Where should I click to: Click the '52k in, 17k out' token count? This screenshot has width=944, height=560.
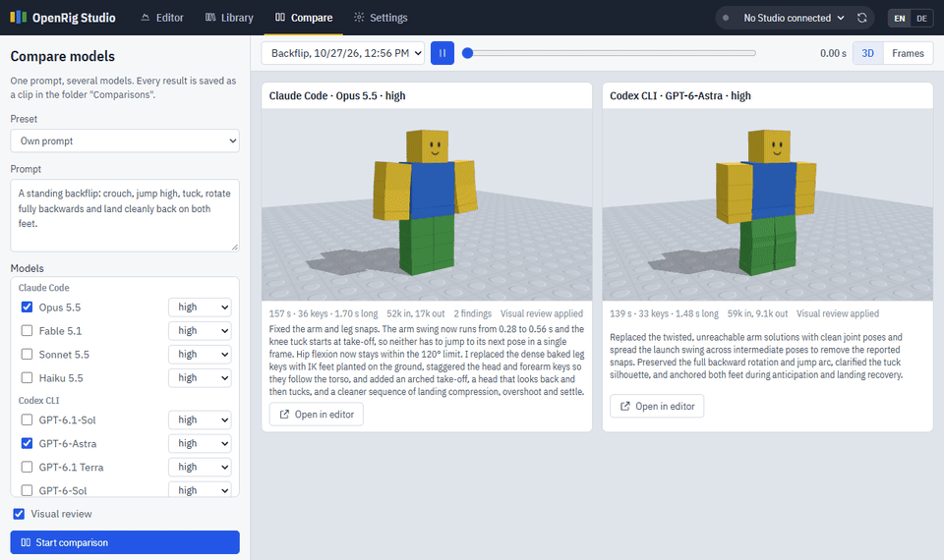click(x=416, y=313)
